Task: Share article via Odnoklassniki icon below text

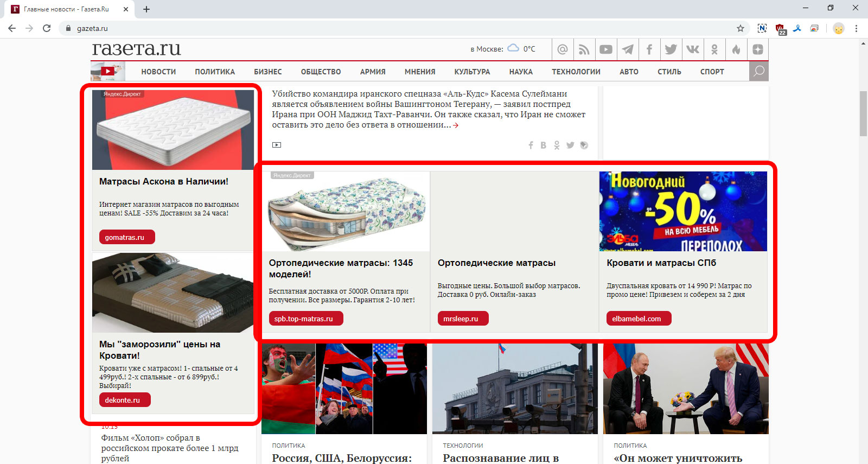Action: (557, 145)
